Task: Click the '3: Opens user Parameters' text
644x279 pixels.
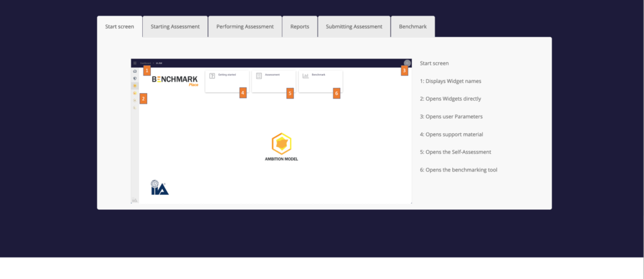Action: point(451,116)
